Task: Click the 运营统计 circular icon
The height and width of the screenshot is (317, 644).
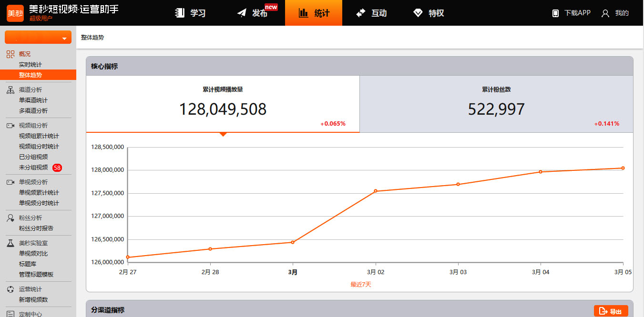Action: point(10,289)
